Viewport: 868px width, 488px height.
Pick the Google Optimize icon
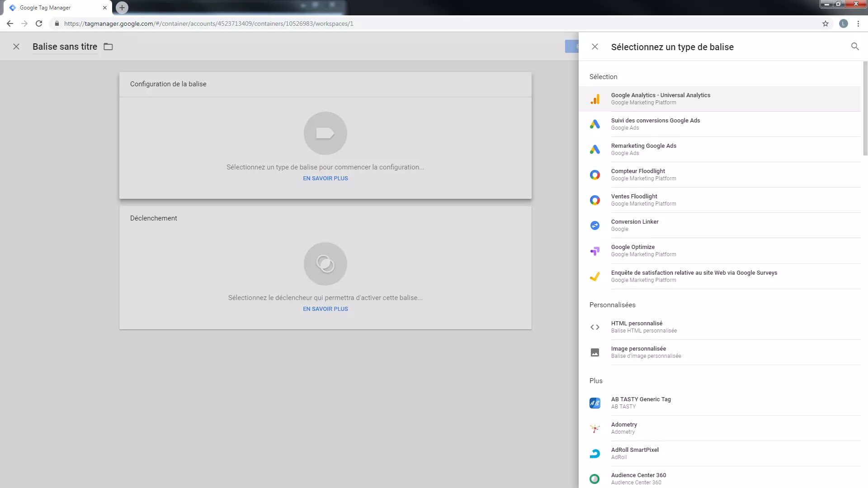click(x=595, y=251)
